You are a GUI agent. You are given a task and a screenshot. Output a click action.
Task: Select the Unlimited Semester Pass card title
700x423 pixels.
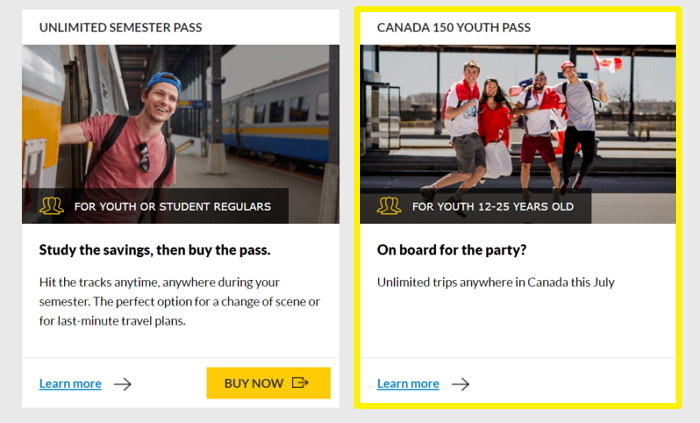120,27
